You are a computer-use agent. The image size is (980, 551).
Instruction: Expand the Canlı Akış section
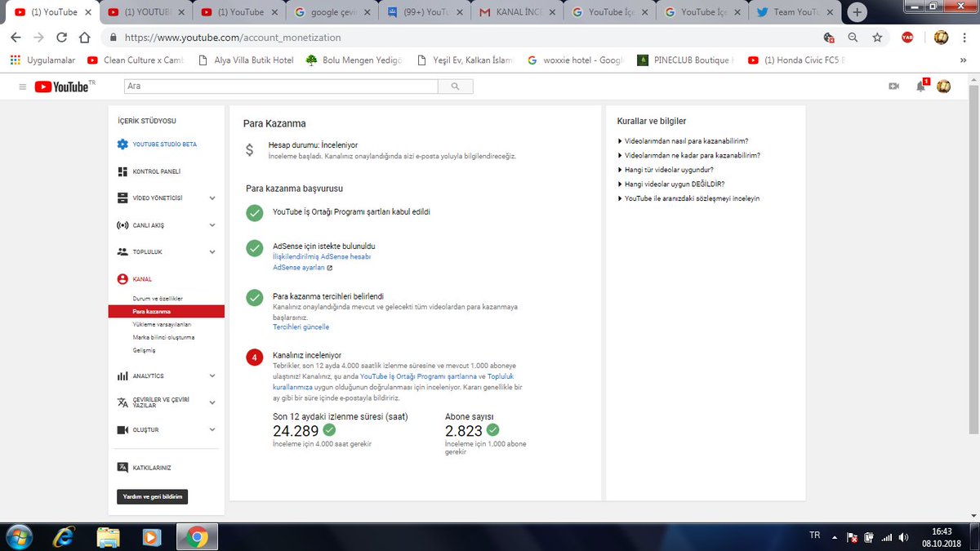pyautogui.click(x=212, y=225)
